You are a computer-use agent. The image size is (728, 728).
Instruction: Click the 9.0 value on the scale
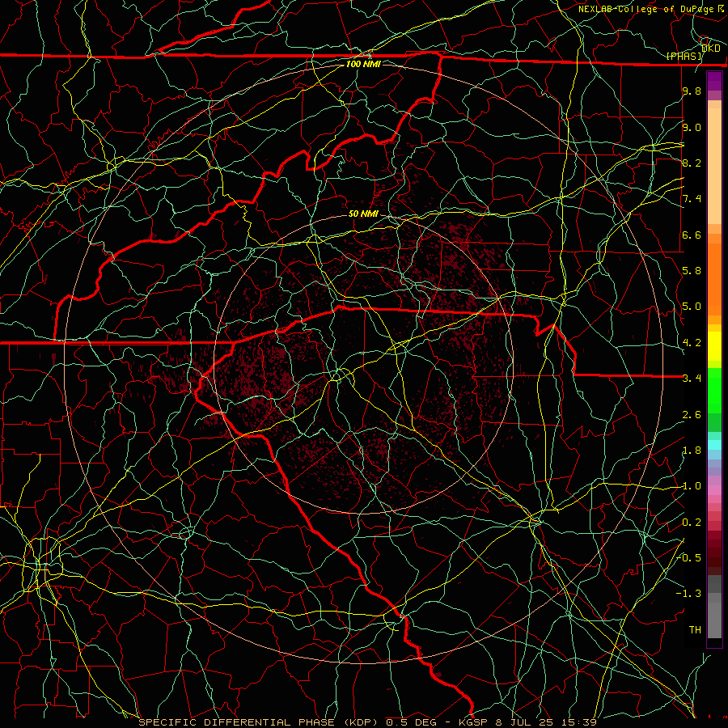click(x=692, y=127)
